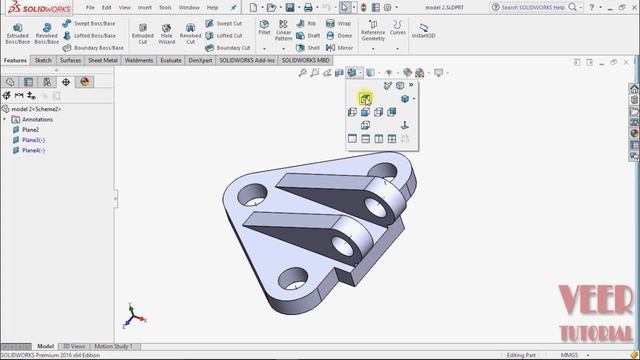Toggle Instant3D mode
Screen dimensions: 640x360
tap(423, 31)
